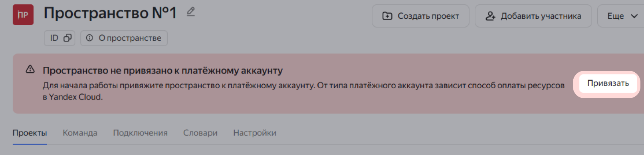Click the Добавить участника button
Screen dimensions: 644x155
click(x=533, y=16)
